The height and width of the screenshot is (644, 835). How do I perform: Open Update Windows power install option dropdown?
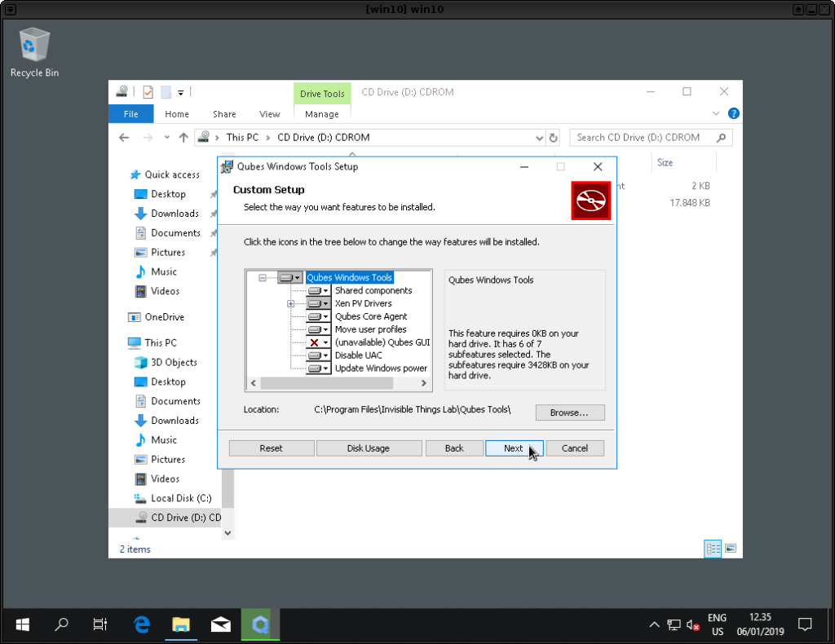(318, 368)
